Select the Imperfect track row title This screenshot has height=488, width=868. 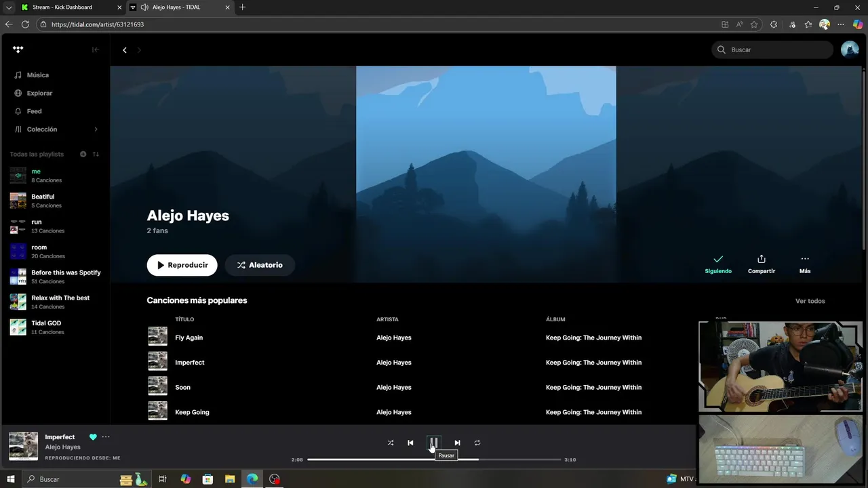[190, 363]
